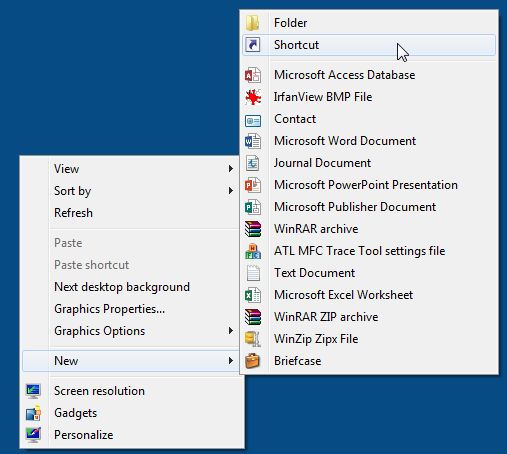Click the Text Document notepad icon
507x454 pixels.
(253, 273)
